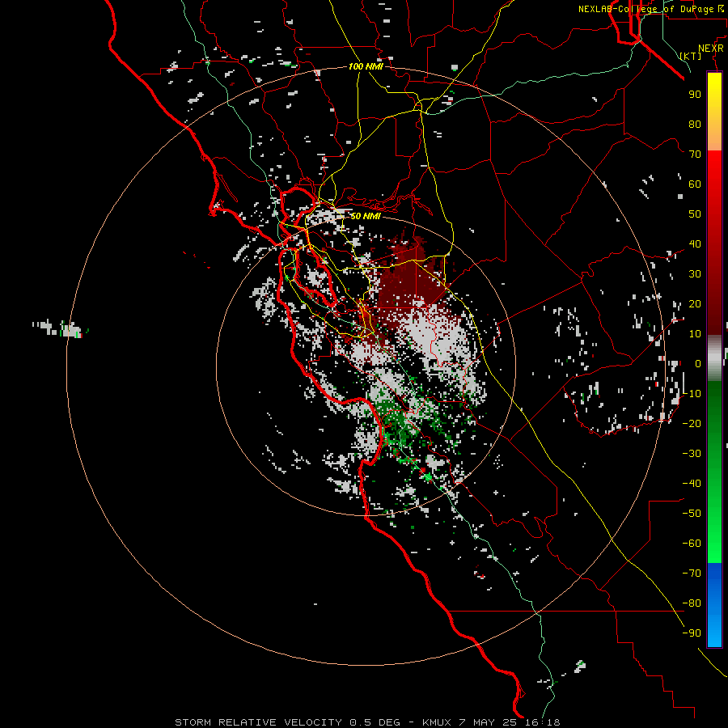The width and height of the screenshot is (728, 728).
Task: Click the 0.5 DEG elevation text
Action: (375, 722)
